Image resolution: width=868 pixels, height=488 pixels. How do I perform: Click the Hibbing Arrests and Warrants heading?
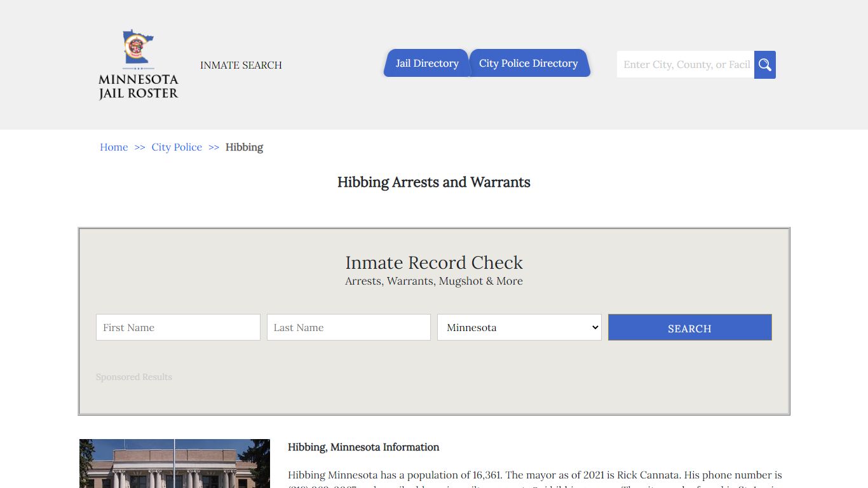click(x=434, y=182)
